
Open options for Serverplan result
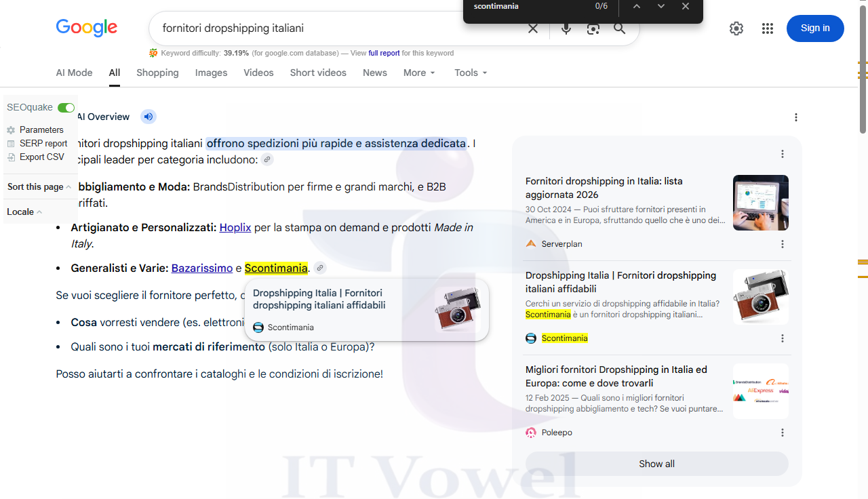pyautogui.click(x=783, y=244)
